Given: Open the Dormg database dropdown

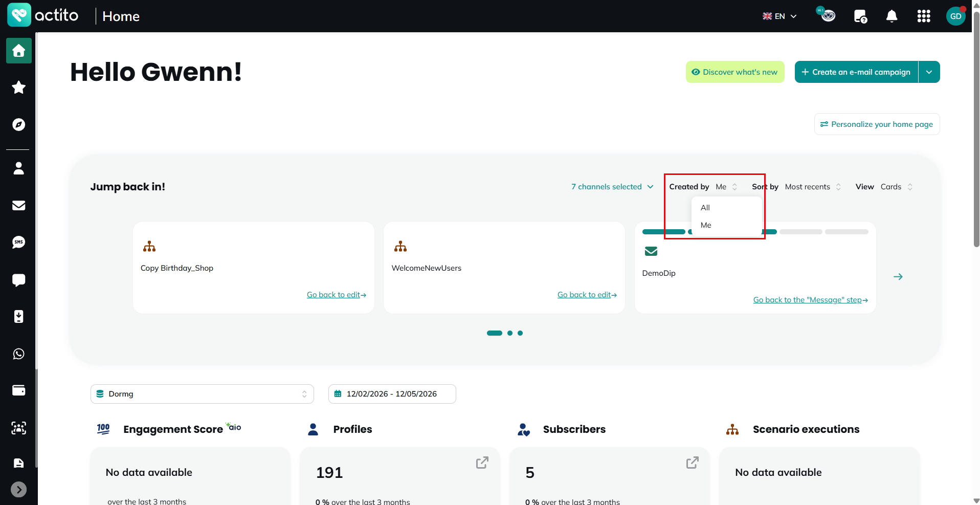Looking at the screenshot, I should coord(202,394).
